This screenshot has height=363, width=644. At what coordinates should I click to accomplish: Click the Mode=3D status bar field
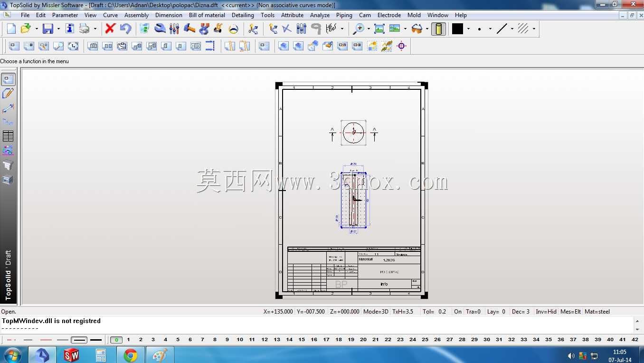point(375,312)
